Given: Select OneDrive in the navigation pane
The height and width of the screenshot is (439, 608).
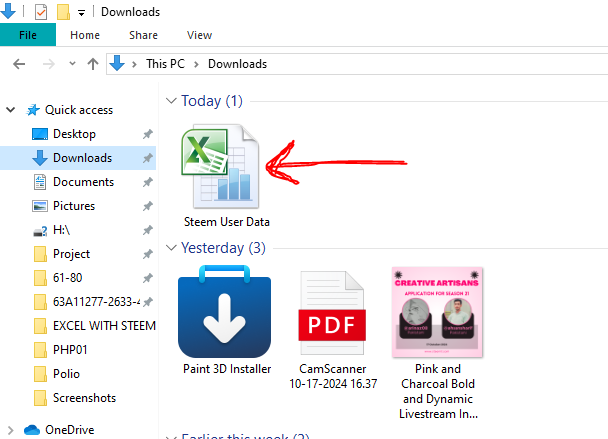Looking at the screenshot, I should point(69,430).
